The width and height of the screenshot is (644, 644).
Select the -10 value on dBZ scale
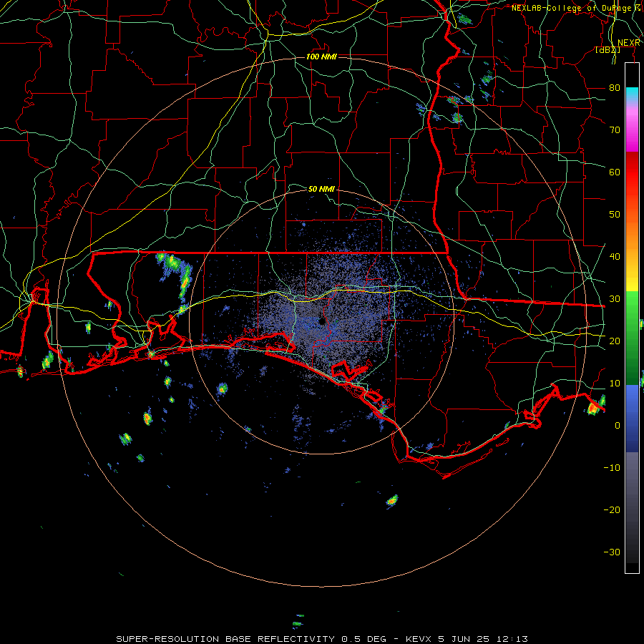click(x=612, y=468)
